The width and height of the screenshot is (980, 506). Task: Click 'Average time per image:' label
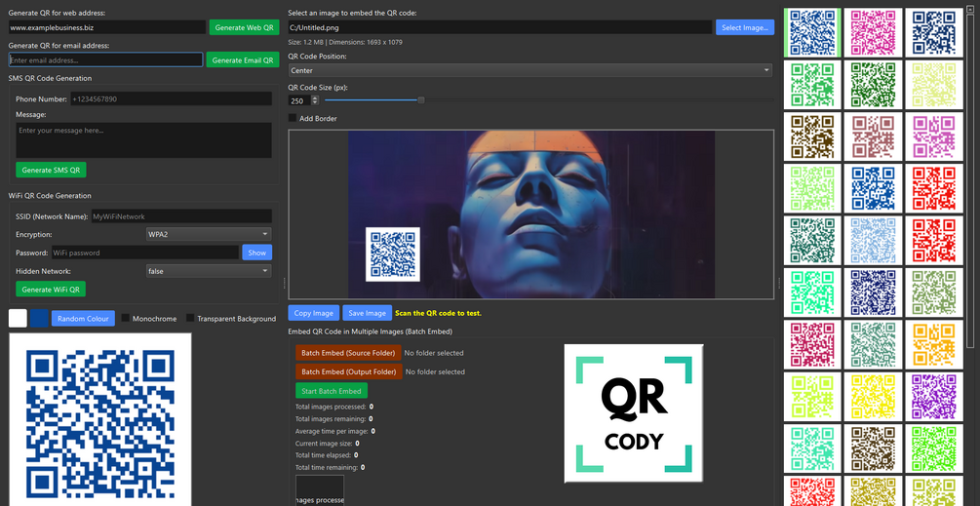[332, 431]
